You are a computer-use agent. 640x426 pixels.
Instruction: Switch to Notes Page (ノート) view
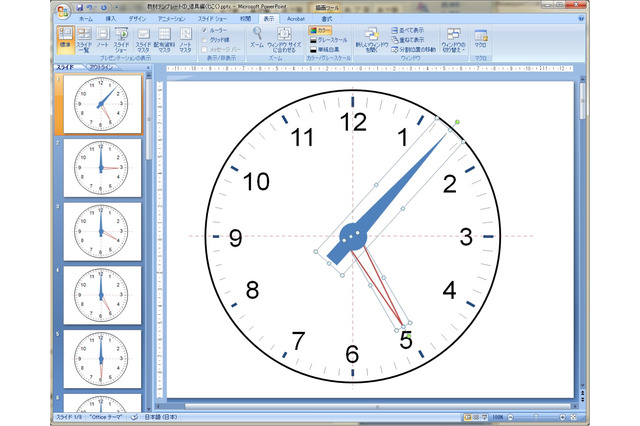pyautogui.click(x=102, y=39)
